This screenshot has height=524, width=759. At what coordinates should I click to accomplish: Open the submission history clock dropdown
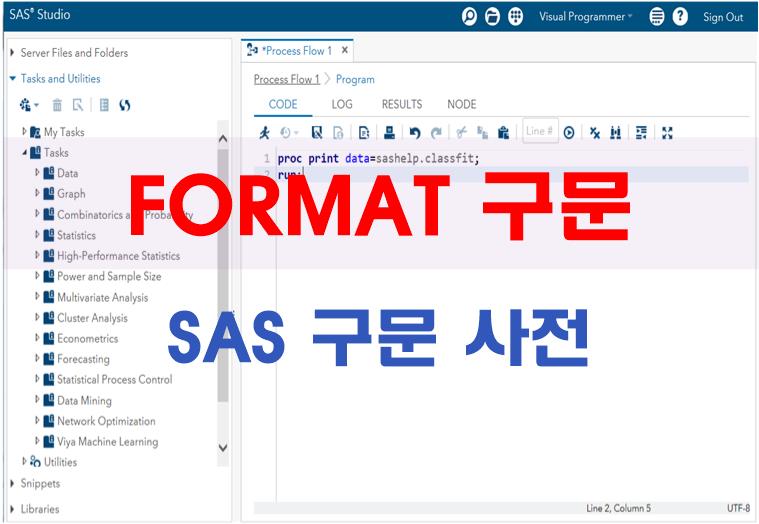(x=289, y=132)
